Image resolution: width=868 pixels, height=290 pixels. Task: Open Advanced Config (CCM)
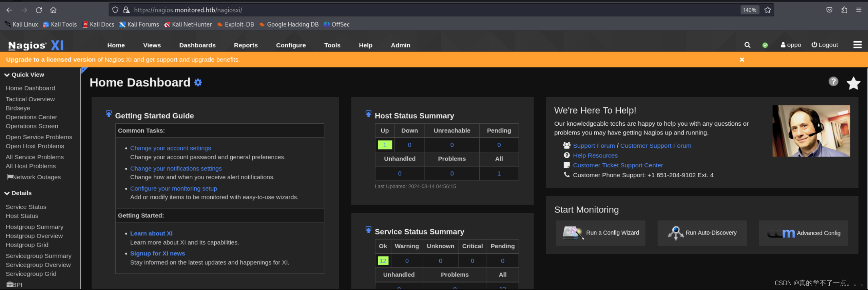point(804,233)
